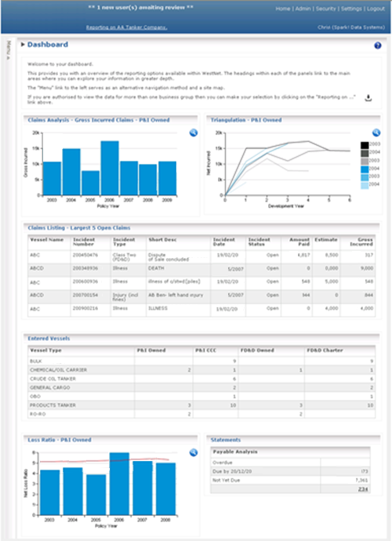The width and height of the screenshot is (392, 541).
Task: Select incident number 200348936
Action: tap(85, 268)
